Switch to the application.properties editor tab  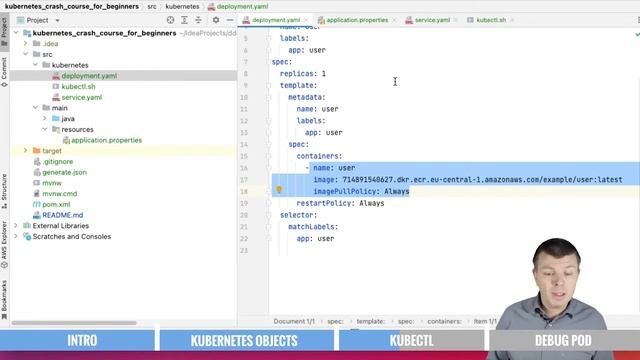(357, 20)
